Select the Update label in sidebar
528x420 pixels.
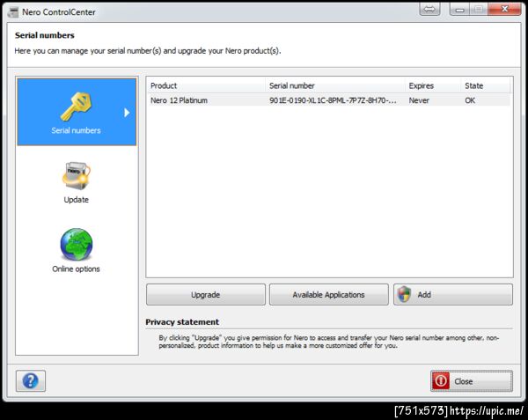76,199
